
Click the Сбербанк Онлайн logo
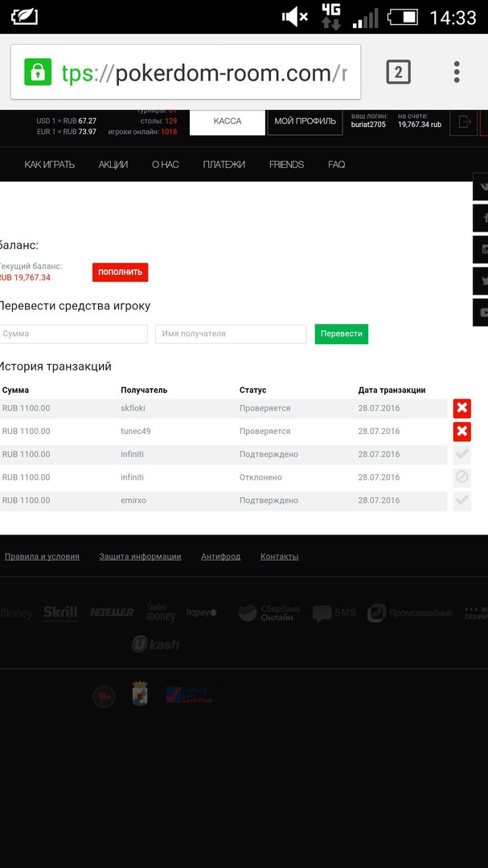click(270, 612)
